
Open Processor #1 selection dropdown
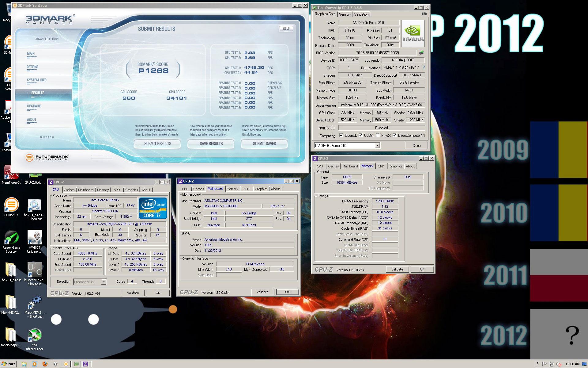pos(89,282)
